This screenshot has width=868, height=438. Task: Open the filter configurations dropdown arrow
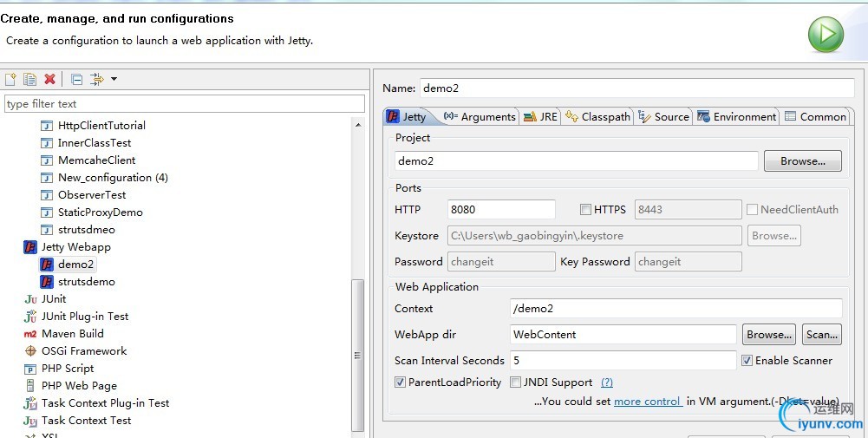114,79
